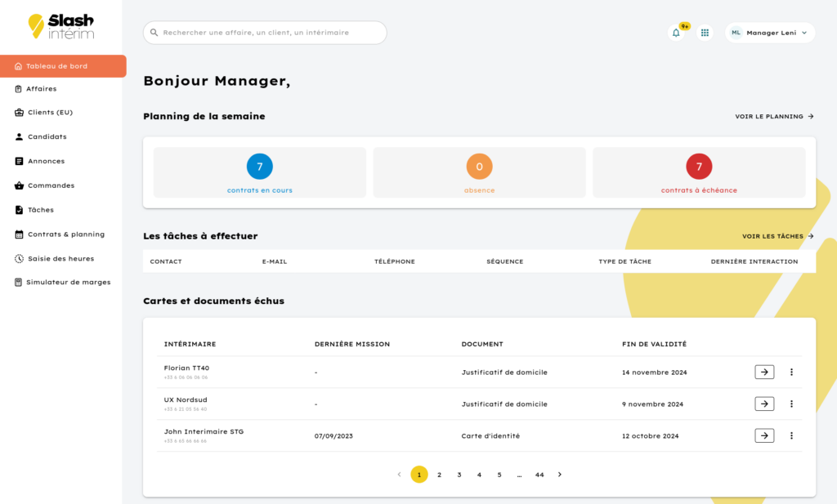Navigate to Contrats & planning
This screenshot has width=837, height=504.
click(x=65, y=234)
